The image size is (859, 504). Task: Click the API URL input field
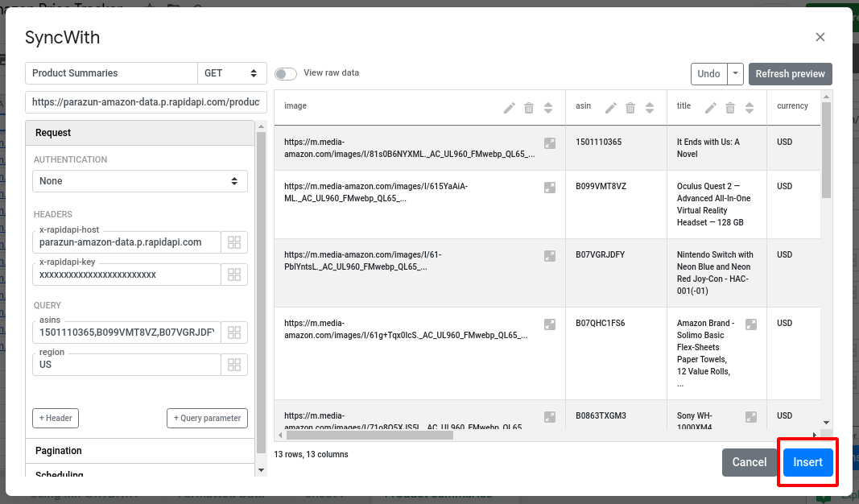[x=146, y=103]
